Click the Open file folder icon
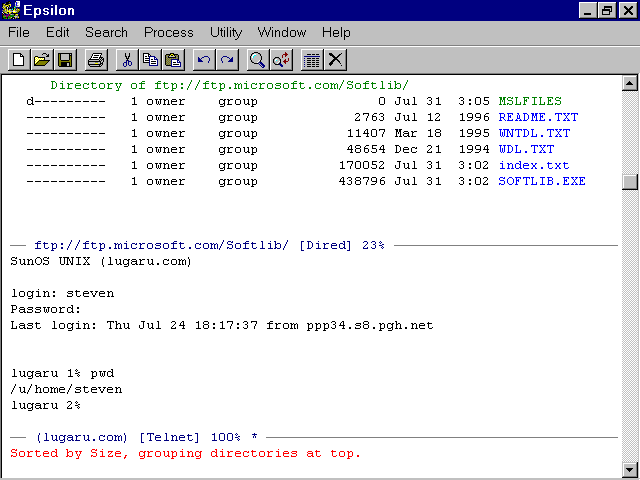Screen dimensions: 640x480 click(x=42, y=60)
